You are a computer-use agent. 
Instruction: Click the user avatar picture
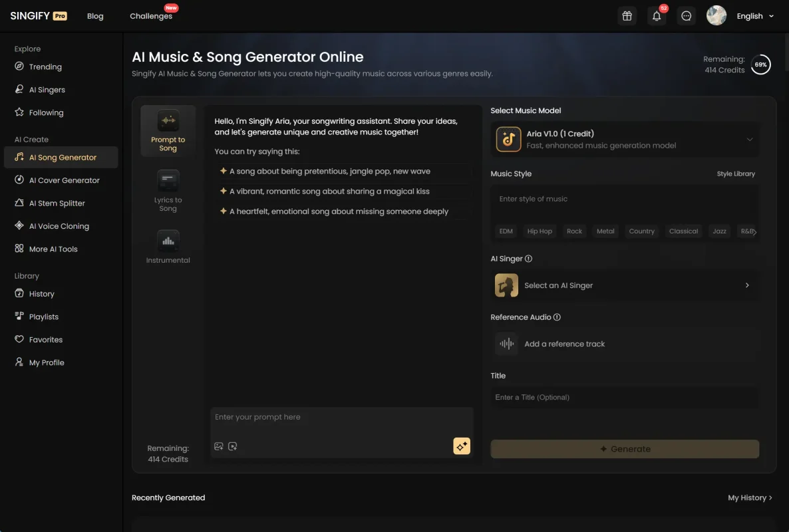pyautogui.click(x=716, y=15)
